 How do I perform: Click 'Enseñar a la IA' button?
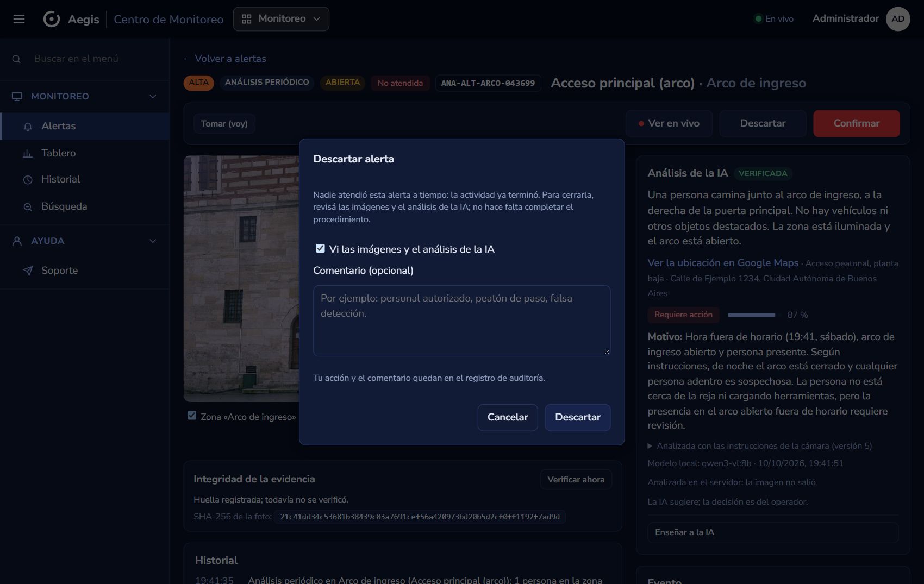click(772, 532)
